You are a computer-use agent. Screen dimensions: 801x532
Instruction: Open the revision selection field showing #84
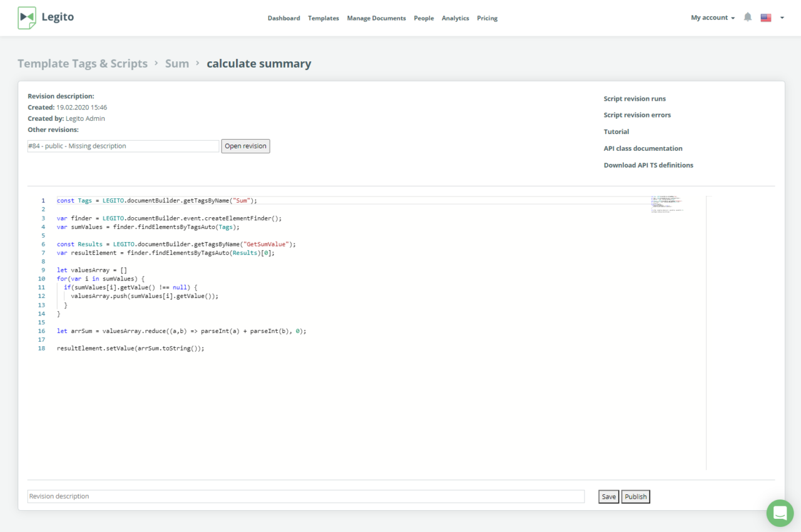(x=123, y=145)
